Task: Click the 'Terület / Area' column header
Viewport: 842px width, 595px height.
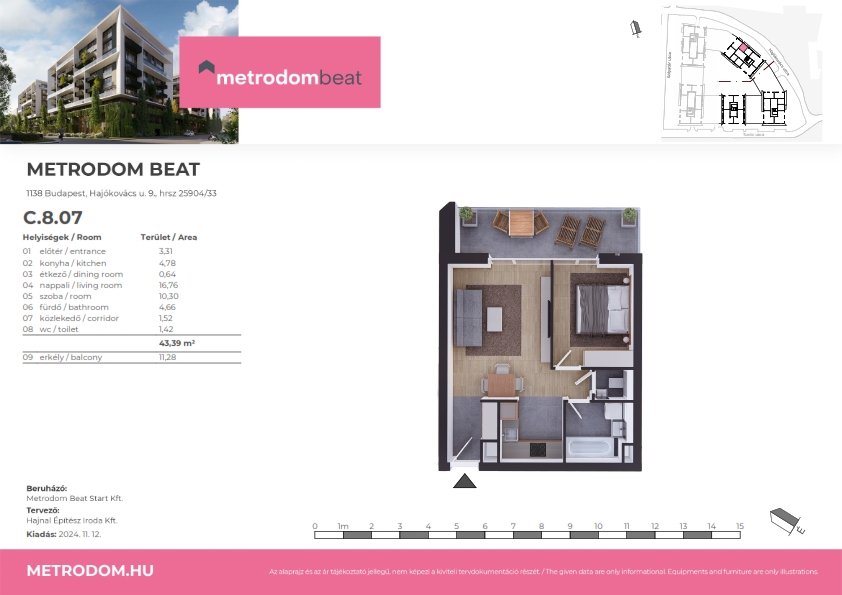Action: pos(169,237)
